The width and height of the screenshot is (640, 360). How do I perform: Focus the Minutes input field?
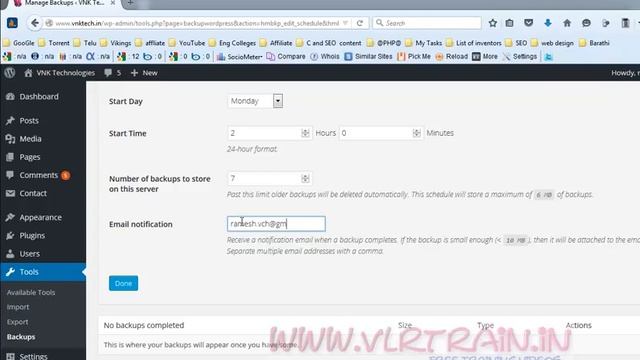point(381,133)
